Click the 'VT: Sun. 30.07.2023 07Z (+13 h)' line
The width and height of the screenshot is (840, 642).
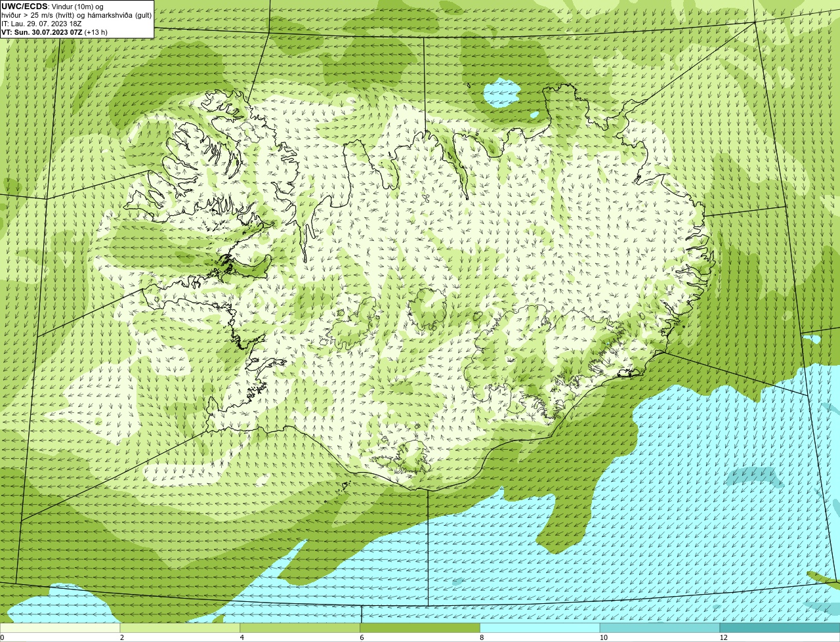tap(54, 32)
